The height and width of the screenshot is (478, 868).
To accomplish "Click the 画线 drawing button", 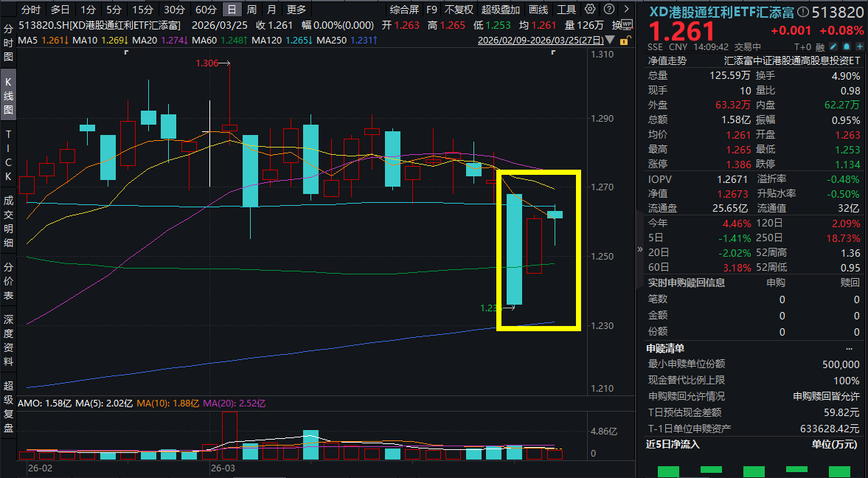I will [538, 10].
